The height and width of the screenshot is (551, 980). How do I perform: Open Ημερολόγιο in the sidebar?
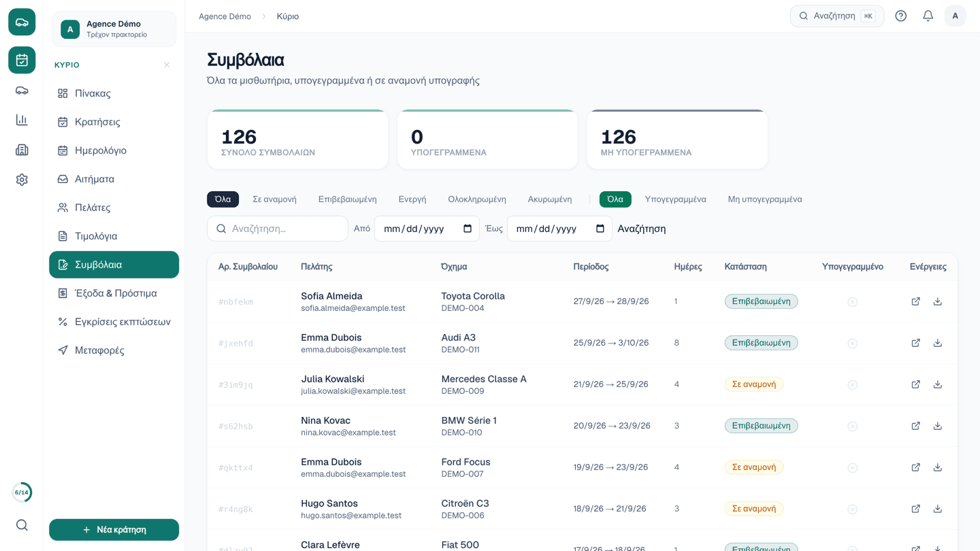click(114, 150)
